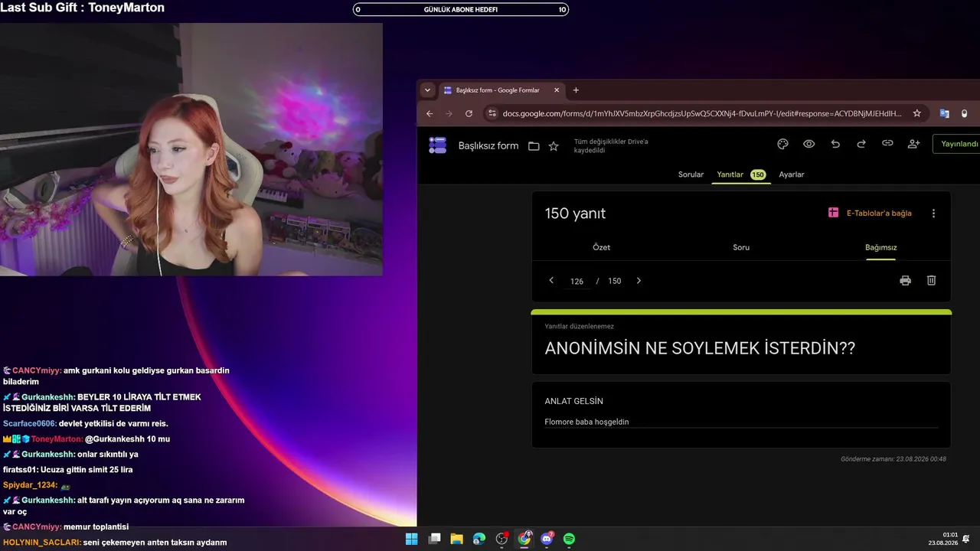Go to the previous response
Image resolution: width=980 pixels, height=551 pixels.
pyautogui.click(x=551, y=281)
